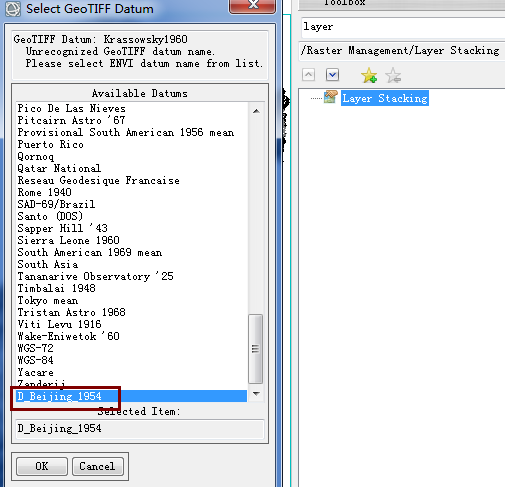The height and width of the screenshot is (487, 505).
Task: Click the OK button
Action: 42,466
